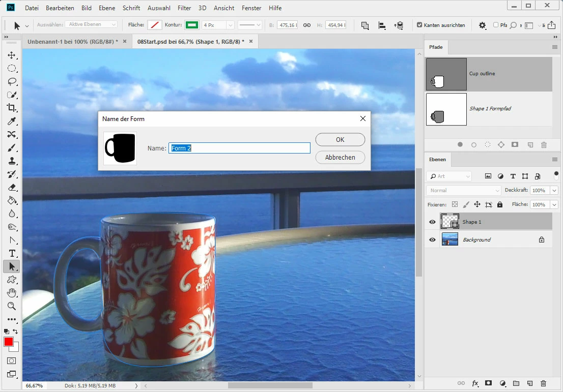Create new group folder icon in Layers

coord(516,383)
